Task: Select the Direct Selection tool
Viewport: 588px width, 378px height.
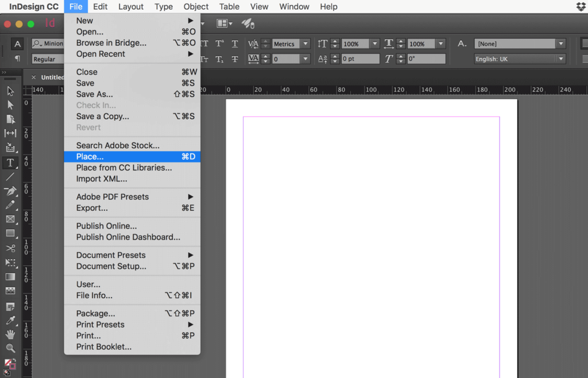Action: [x=10, y=105]
